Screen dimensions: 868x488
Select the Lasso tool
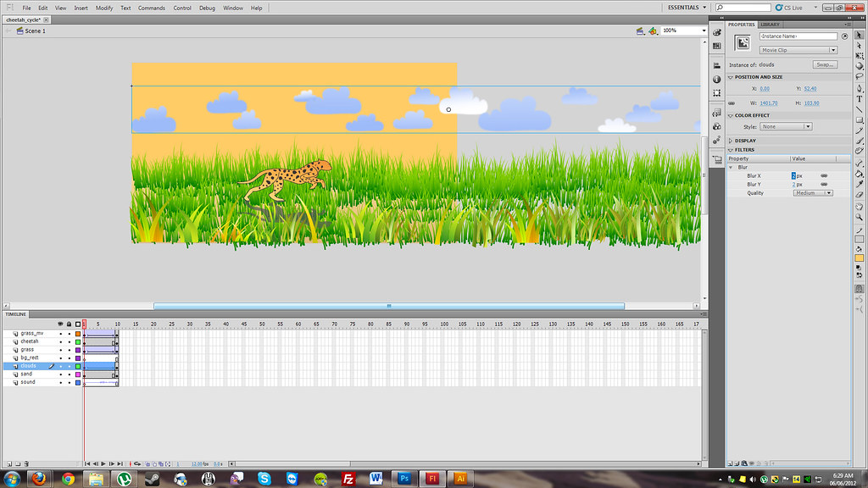click(x=860, y=75)
